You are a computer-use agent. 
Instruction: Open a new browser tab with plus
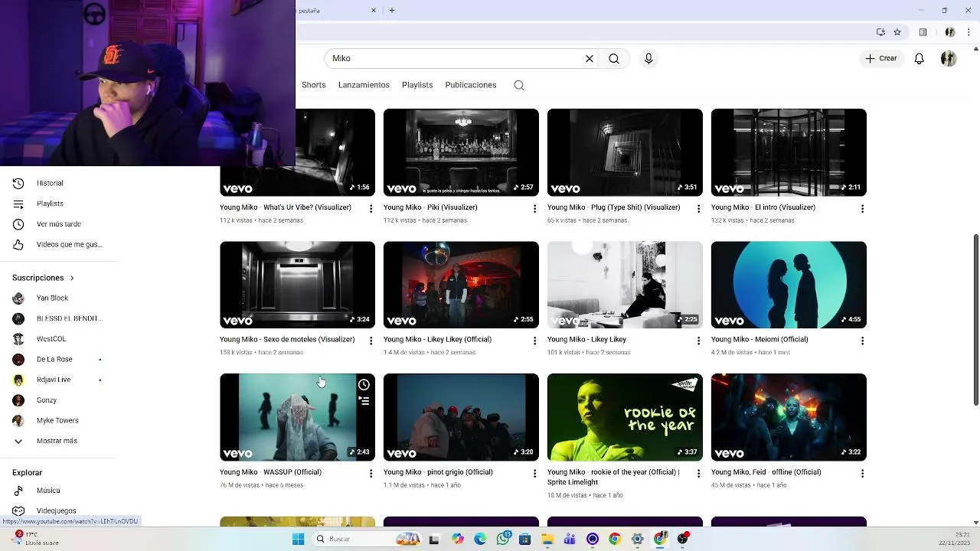pos(392,11)
